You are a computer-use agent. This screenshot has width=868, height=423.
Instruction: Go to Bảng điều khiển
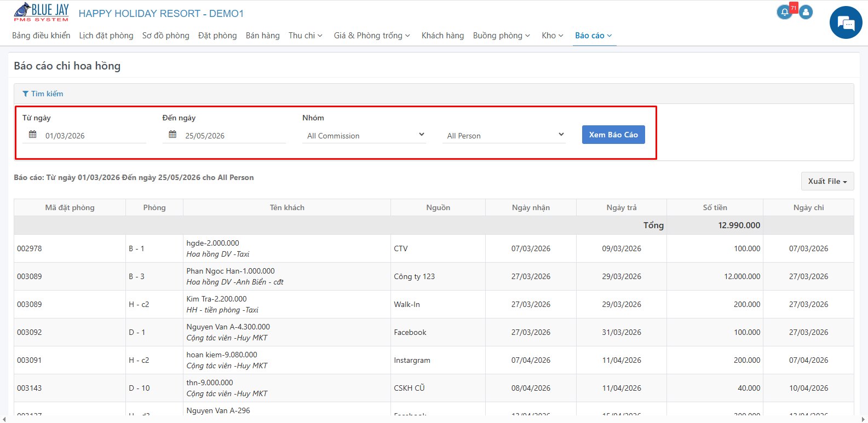41,36
